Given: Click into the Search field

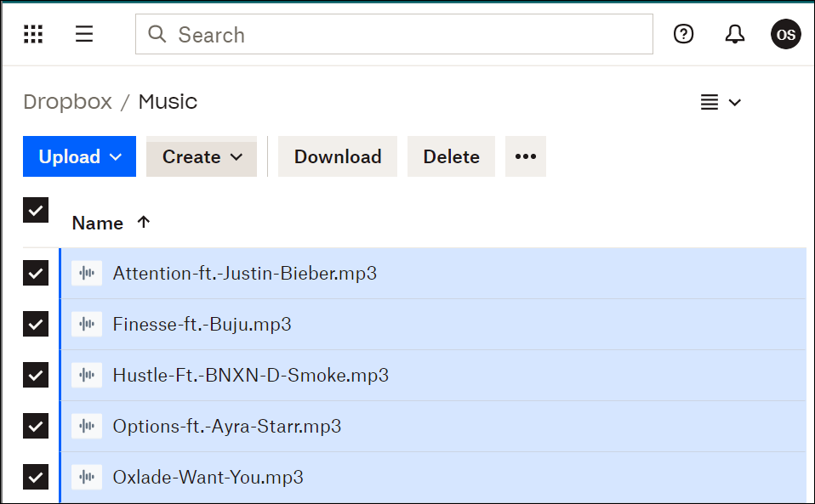Looking at the screenshot, I should click(394, 34).
